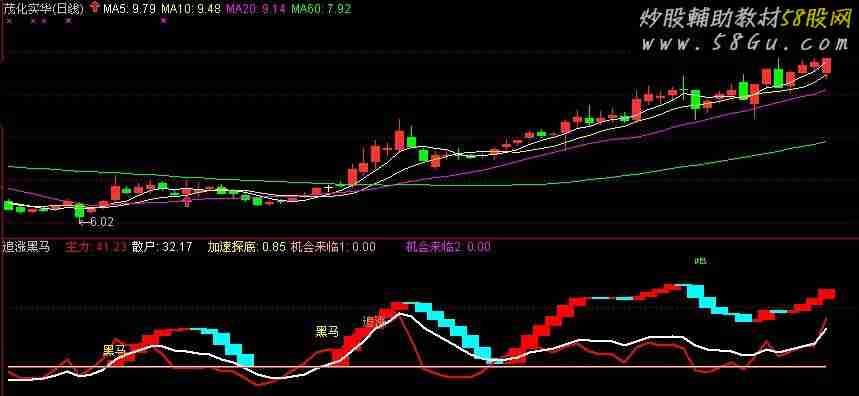This screenshot has height=396, width=859.
Task: Click the first small x marker under the title
Action: pyautogui.click(x=9, y=21)
